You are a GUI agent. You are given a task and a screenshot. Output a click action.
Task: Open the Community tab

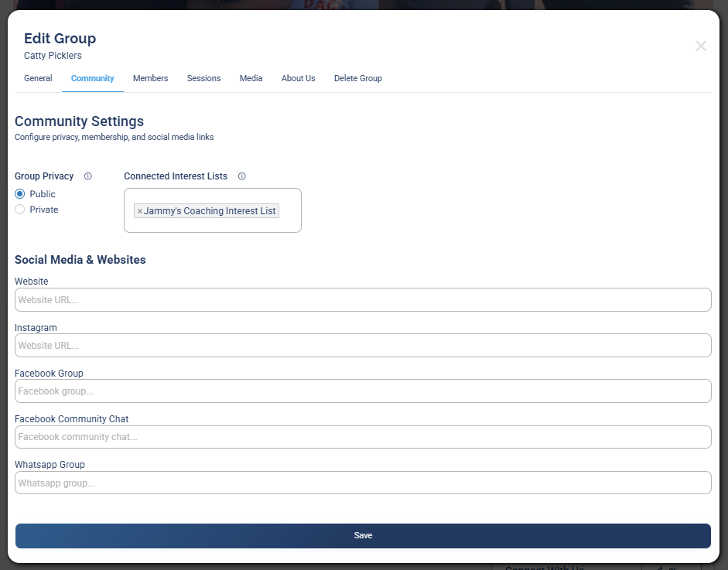coord(92,78)
